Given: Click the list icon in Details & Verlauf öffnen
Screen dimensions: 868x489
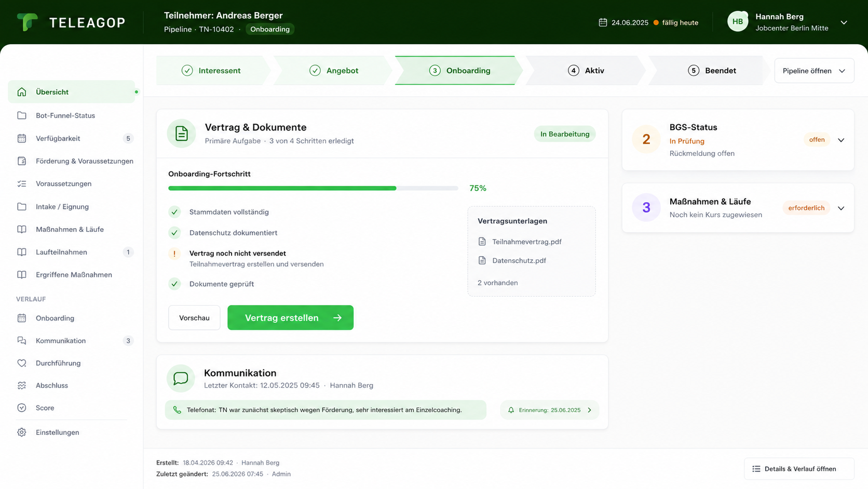Looking at the screenshot, I should [756, 469].
